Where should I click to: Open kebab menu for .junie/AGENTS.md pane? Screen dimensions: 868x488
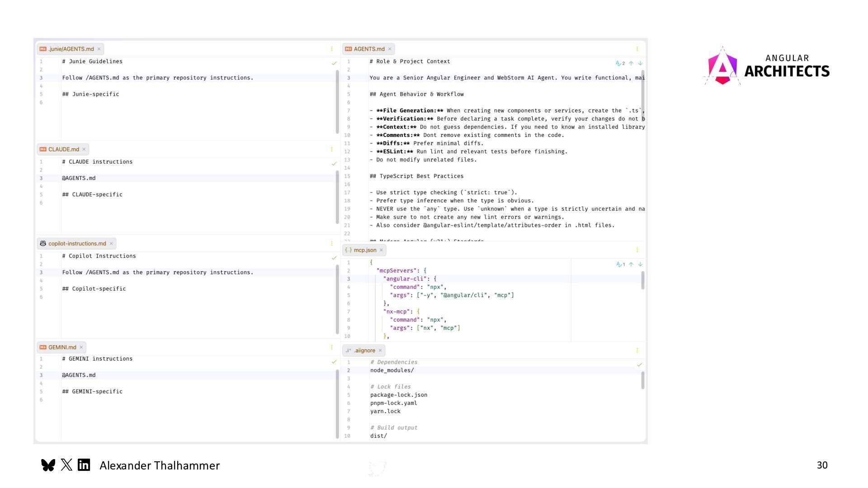click(331, 49)
